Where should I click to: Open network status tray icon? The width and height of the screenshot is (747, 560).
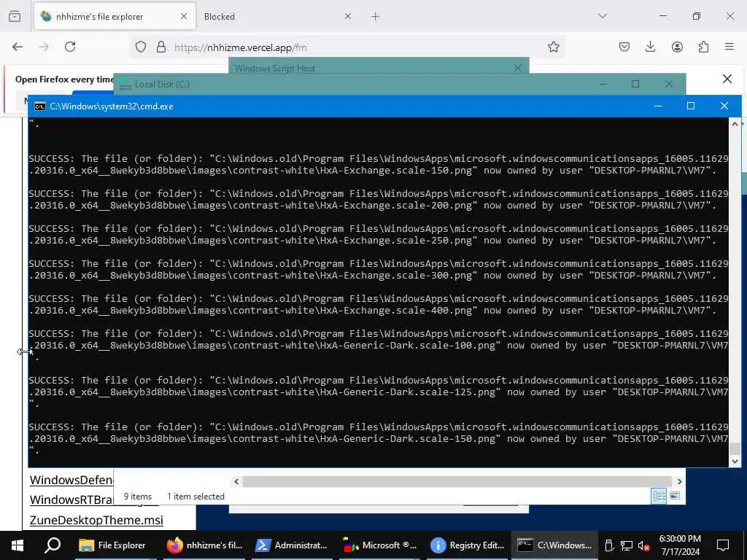click(x=626, y=545)
